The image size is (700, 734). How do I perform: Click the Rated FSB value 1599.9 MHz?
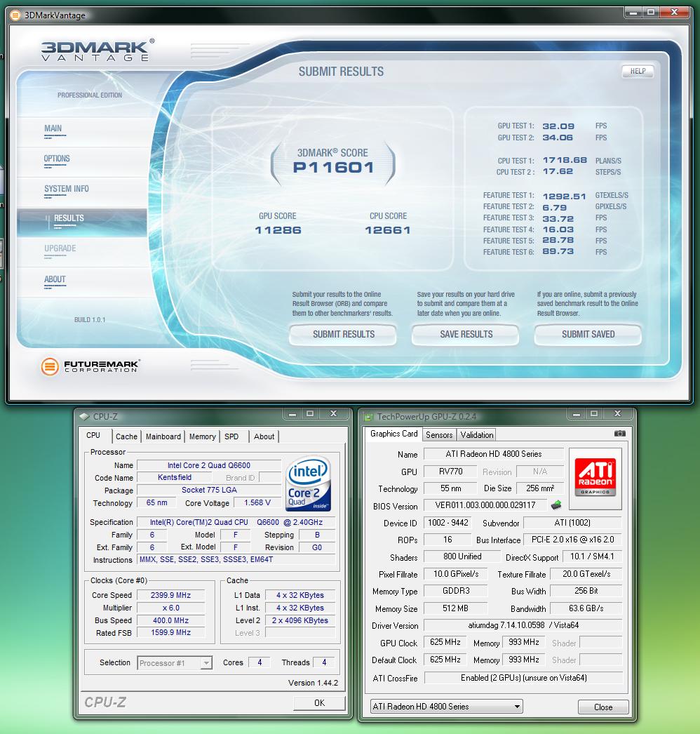tap(170, 633)
